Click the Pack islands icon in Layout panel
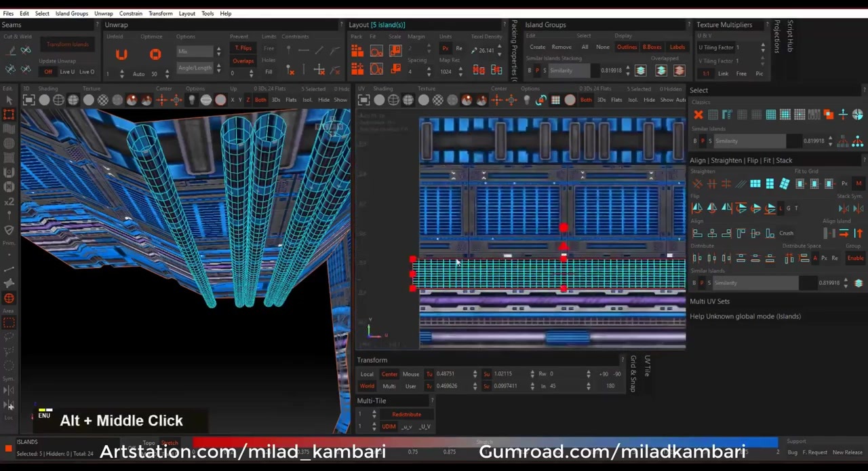The image size is (868, 471). [x=357, y=50]
